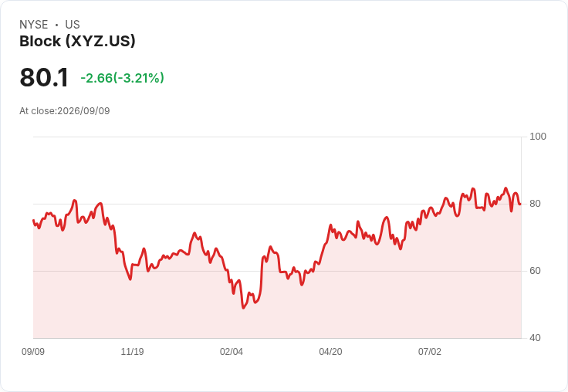The height and width of the screenshot is (392, 568).
Task: Click the chart's lowest trough near 02/04
Action: (x=243, y=308)
